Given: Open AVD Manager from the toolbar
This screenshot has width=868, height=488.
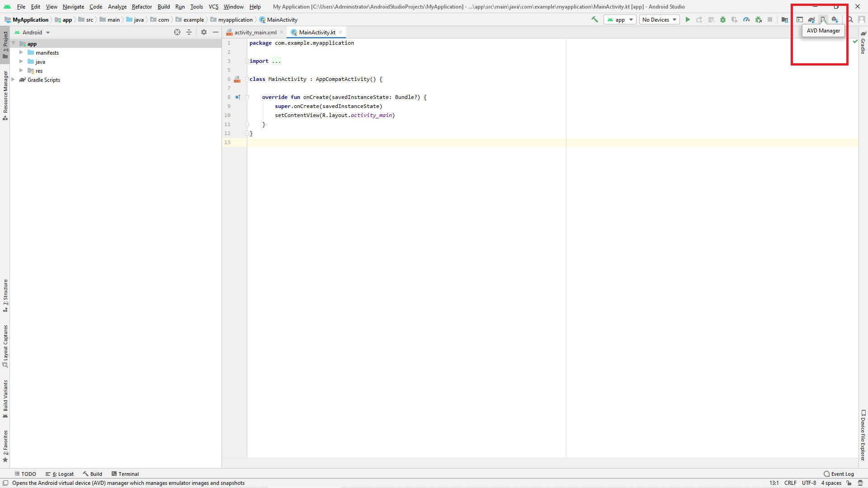Looking at the screenshot, I should tap(823, 19).
